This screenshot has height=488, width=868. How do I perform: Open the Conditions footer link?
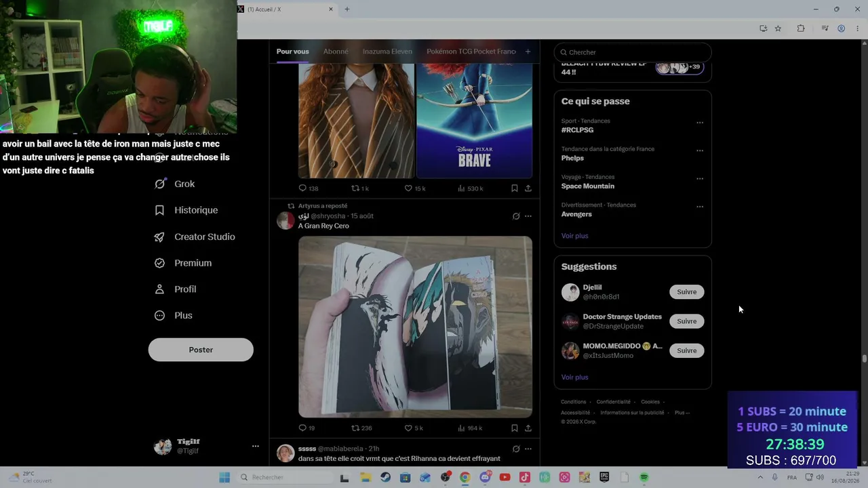574,402
